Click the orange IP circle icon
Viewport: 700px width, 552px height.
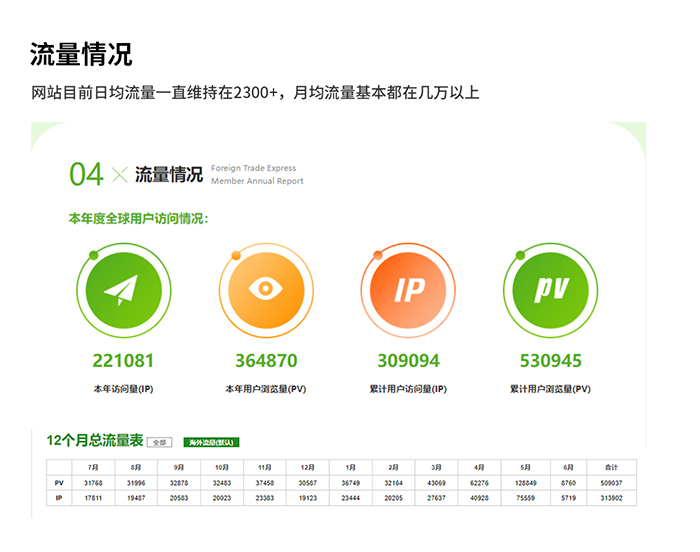pos(408,291)
